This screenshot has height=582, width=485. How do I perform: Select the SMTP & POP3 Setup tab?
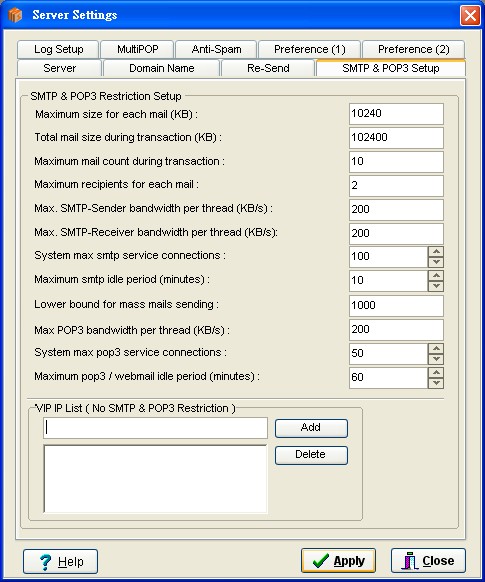[391, 68]
